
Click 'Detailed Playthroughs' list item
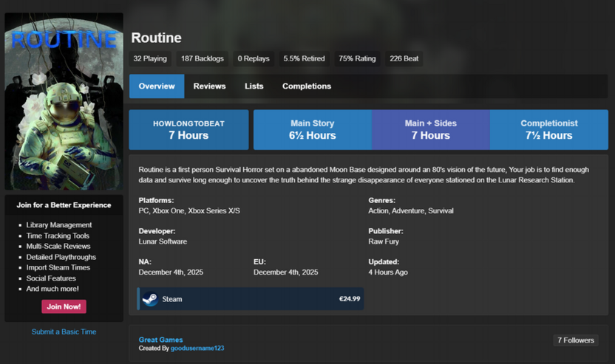coord(61,257)
